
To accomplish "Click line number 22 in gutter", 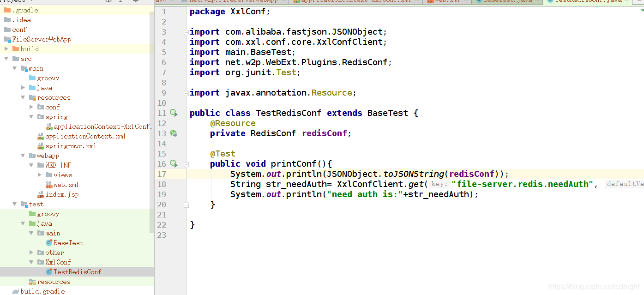I will 162,225.
